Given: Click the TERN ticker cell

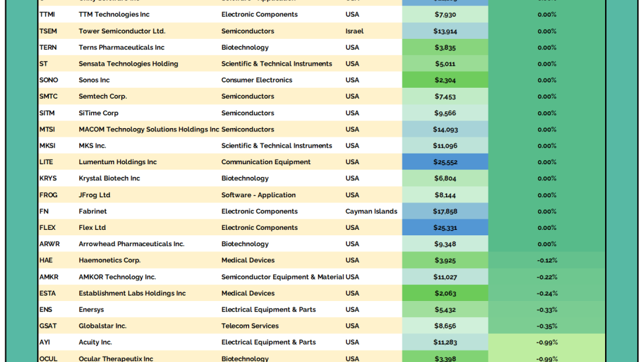Looking at the screenshot, I should tap(48, 48).
